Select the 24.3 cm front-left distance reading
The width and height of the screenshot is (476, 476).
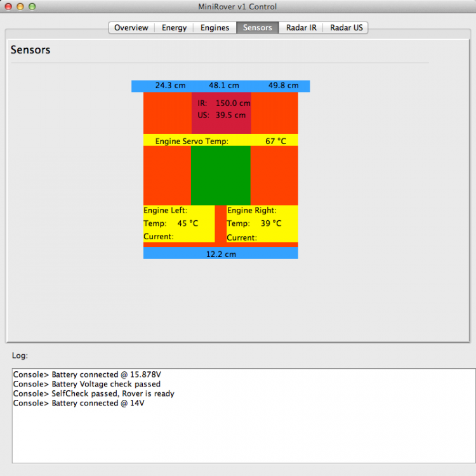(170, 86)
